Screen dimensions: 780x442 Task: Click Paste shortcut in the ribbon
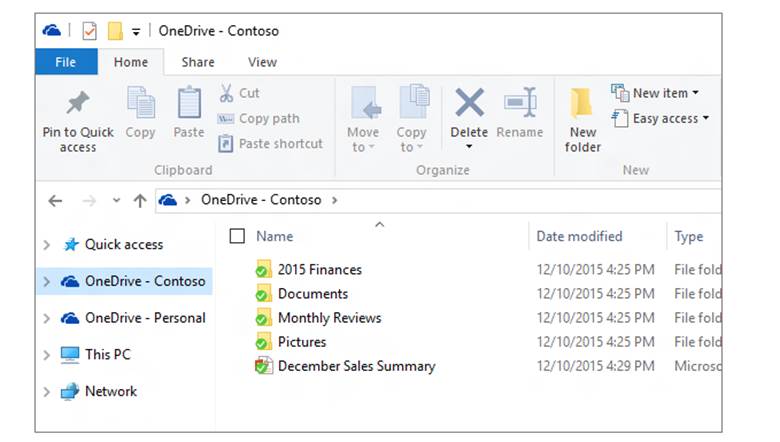(271, 144)
